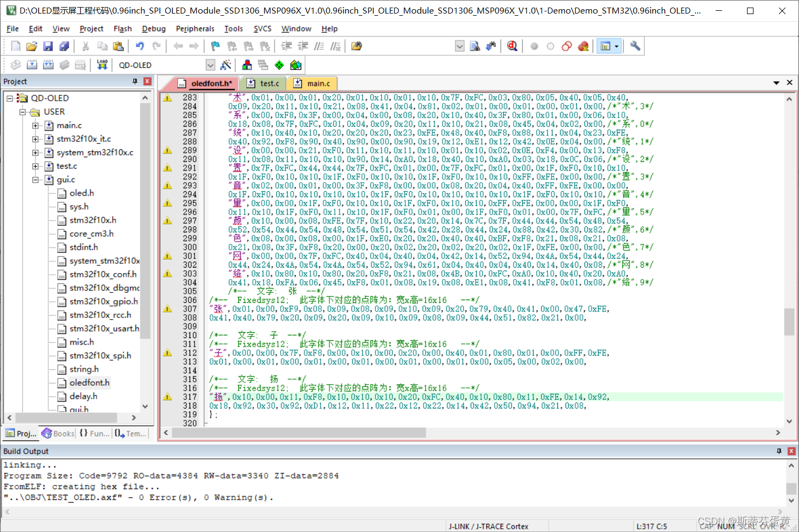799x532 pixels.
Task: Click the editor horizontal scrollbar thumb
Action: tap(299, 433)
